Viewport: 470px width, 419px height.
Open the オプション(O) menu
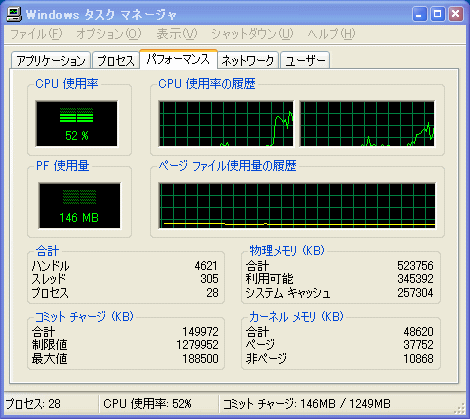[109, 34]
